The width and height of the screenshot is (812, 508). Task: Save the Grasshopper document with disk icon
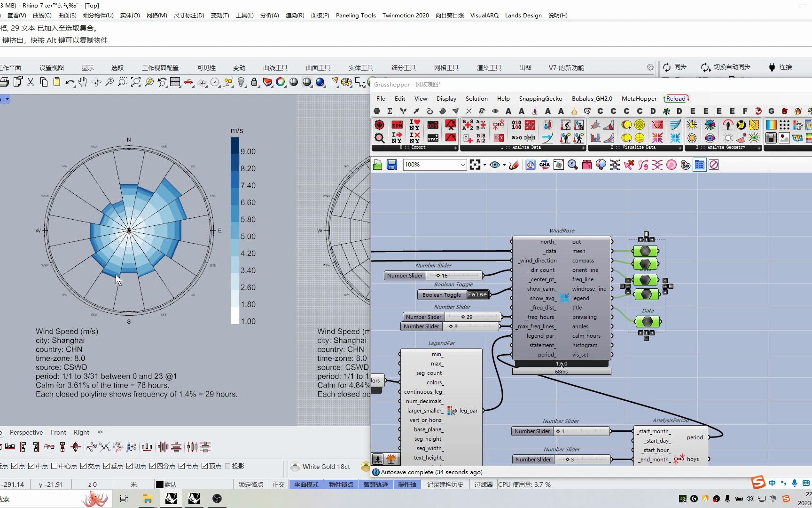coord(392,165)
